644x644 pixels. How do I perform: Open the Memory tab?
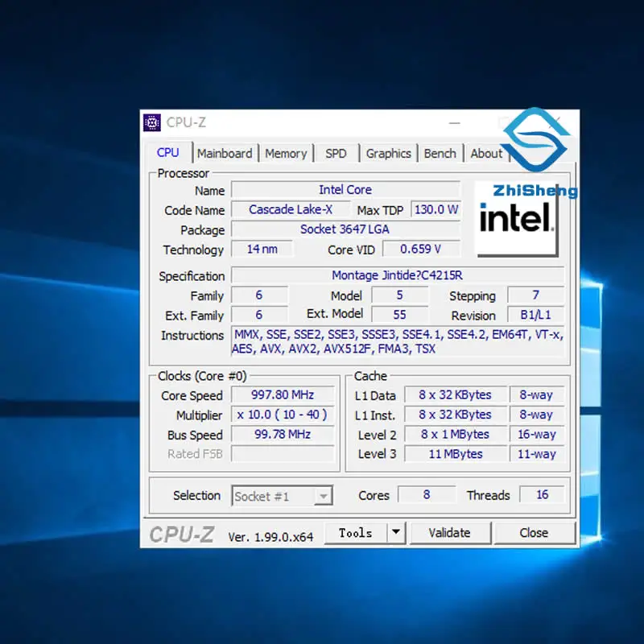point(286,153)
